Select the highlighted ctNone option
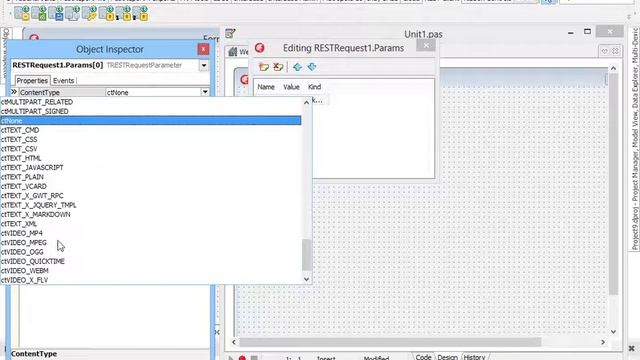 pos(151,121)
